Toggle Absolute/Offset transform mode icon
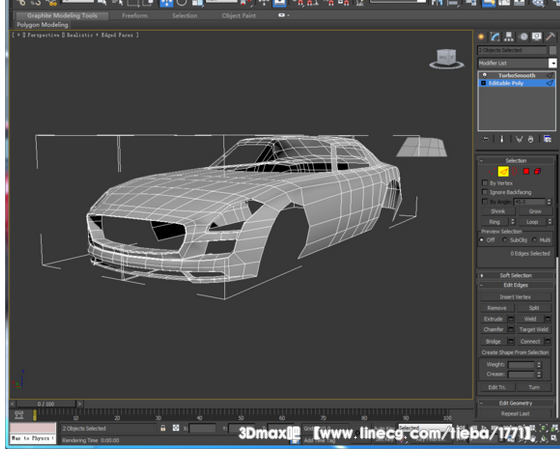Image resolution: width=560 pixels, height=450 pixels. tap(176, 428)
